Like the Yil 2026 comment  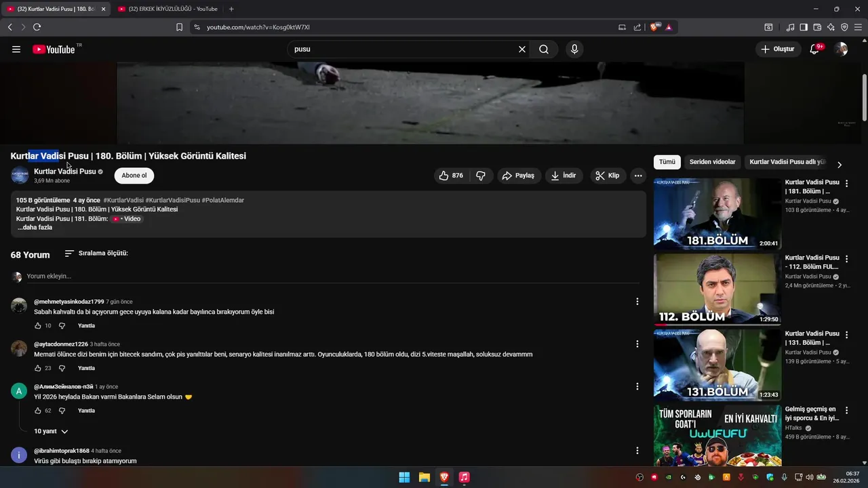tap(38, 411)
